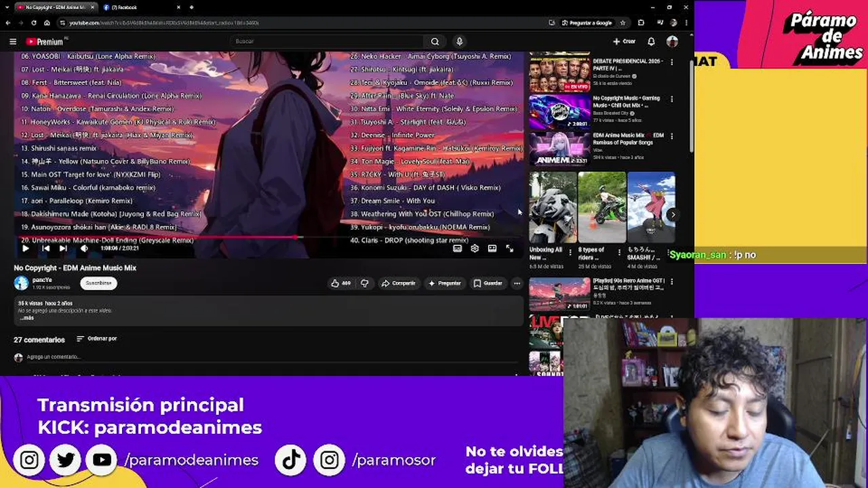Image resolution: width=868 pixels, height=488 pixels.
Task: Dislike the video with thumbs down
Action: tap(364, 283)
